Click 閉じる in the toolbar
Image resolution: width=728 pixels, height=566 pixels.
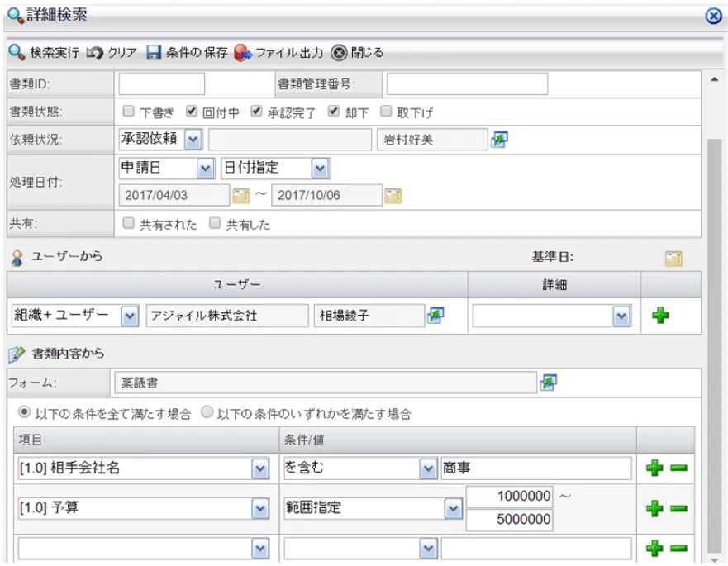(x=357, y=52)
